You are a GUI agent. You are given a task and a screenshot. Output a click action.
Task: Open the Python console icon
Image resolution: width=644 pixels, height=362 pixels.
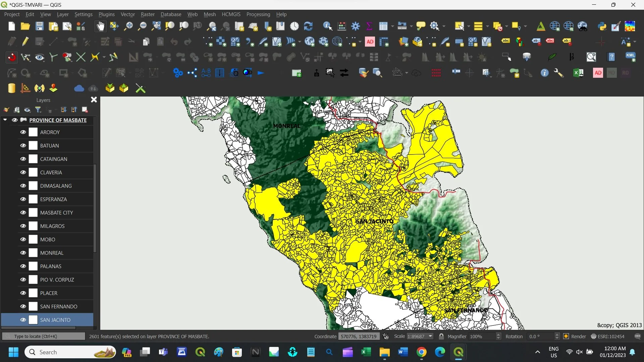602,26
